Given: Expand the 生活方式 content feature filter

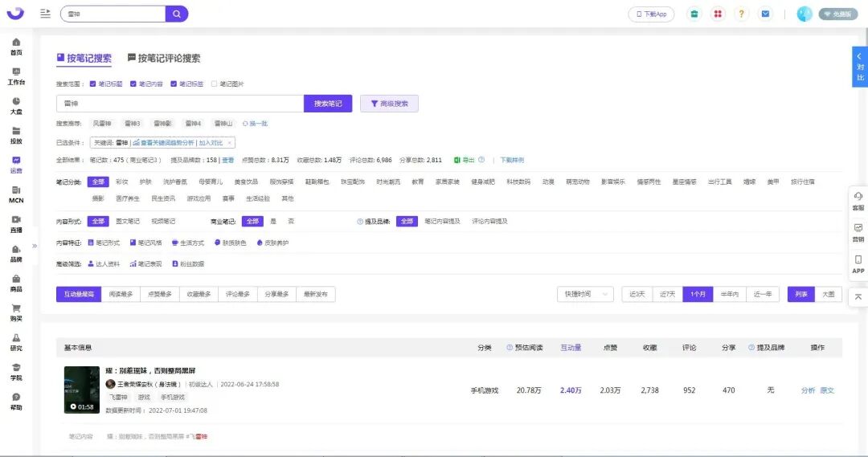Looking at the screenshot, I should (x=187, y=243).
